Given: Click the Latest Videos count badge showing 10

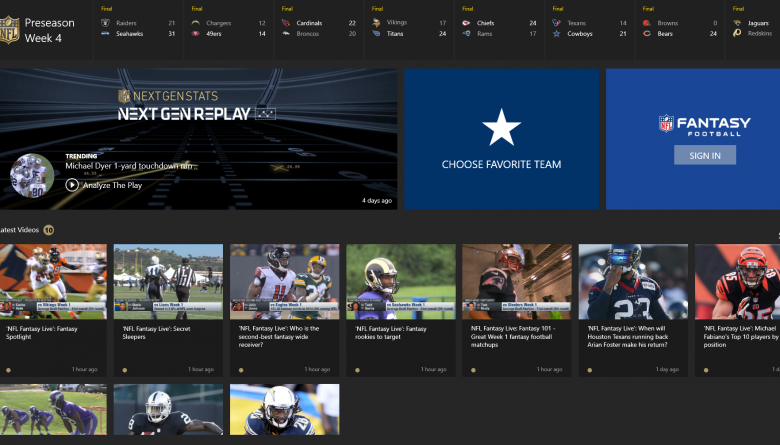Looking at the screenshot, I should [x=48, y=230].
